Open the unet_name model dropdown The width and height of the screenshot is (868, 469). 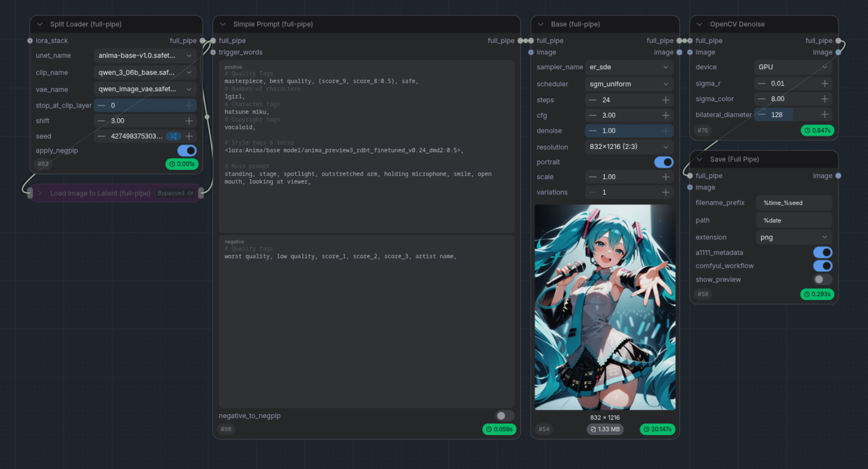[145, 55]
